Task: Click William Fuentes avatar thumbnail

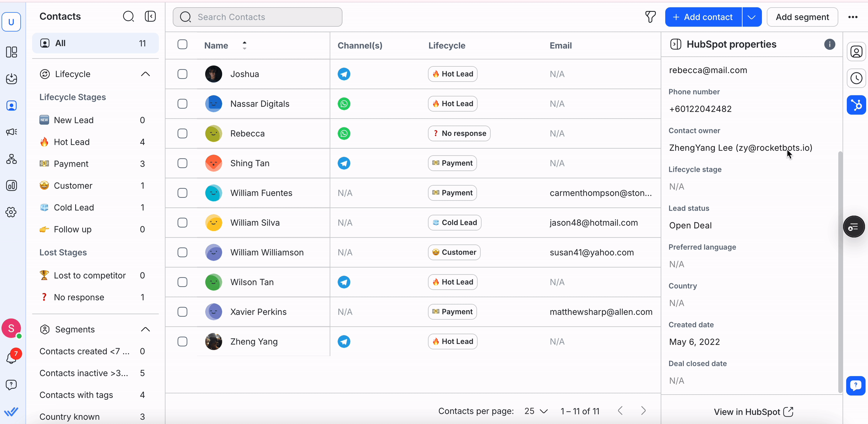Action: tap(213, 193)
